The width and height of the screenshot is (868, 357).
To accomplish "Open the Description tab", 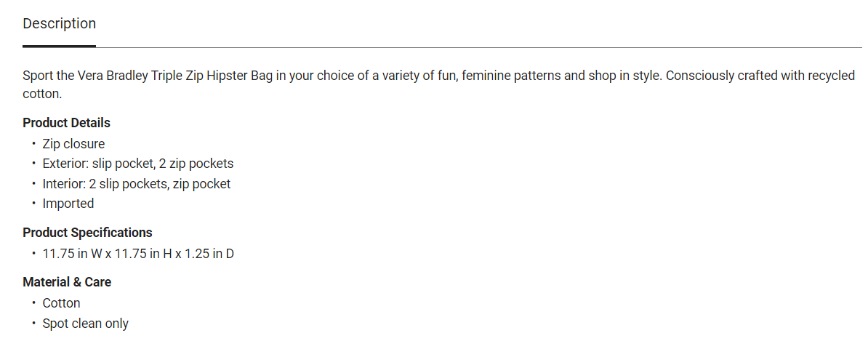I will click(59, 23).
